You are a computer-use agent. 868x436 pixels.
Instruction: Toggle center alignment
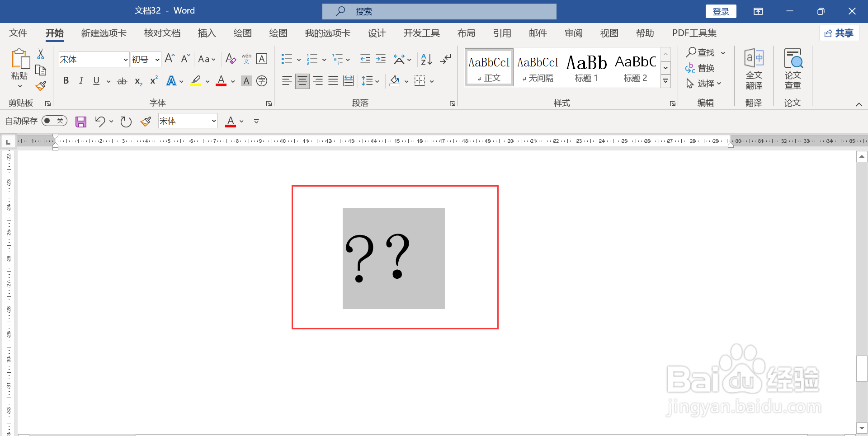pyautogui.click(x=302, y=81)
